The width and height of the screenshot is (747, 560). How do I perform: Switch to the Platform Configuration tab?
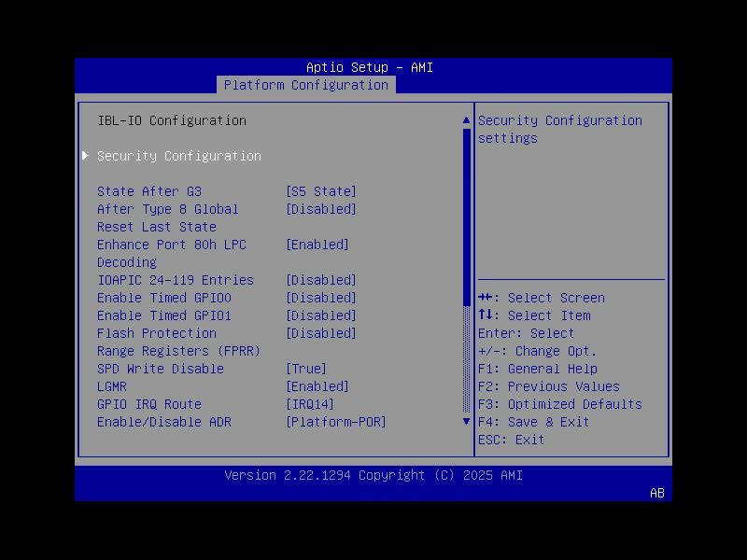pyautogui.click(x=305, y=85)
